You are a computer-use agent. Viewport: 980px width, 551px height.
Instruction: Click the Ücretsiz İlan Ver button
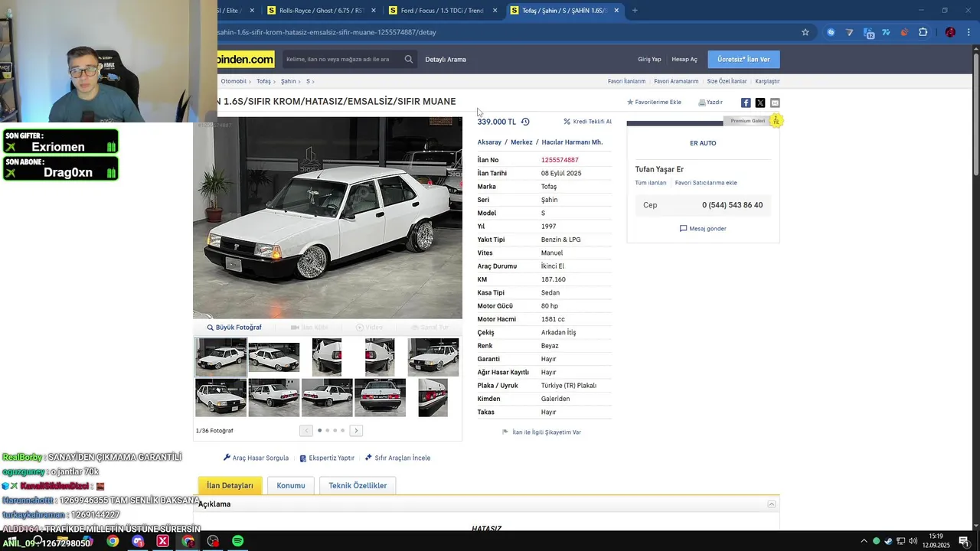click(x=743, y=59)
